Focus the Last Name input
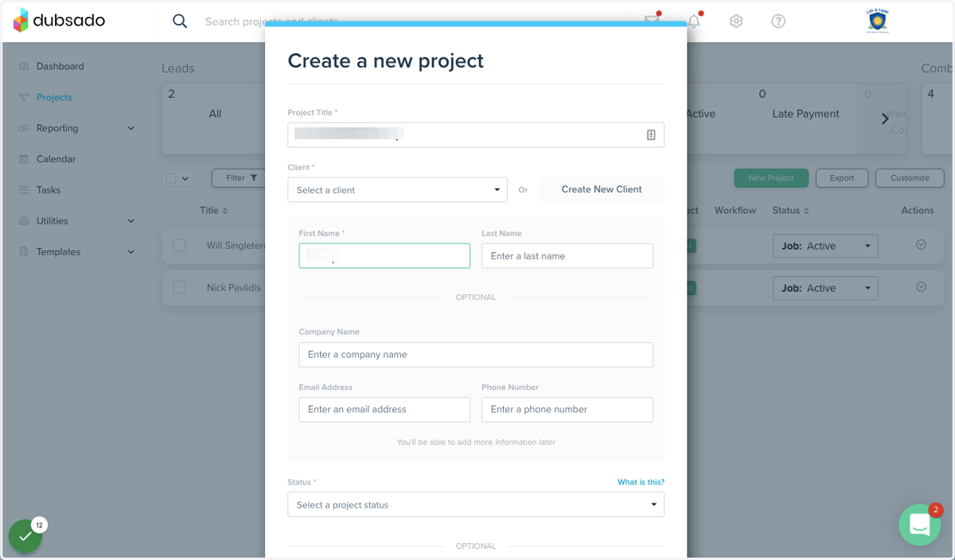Screen dimensions: 955x560 (x=567, y=255)
